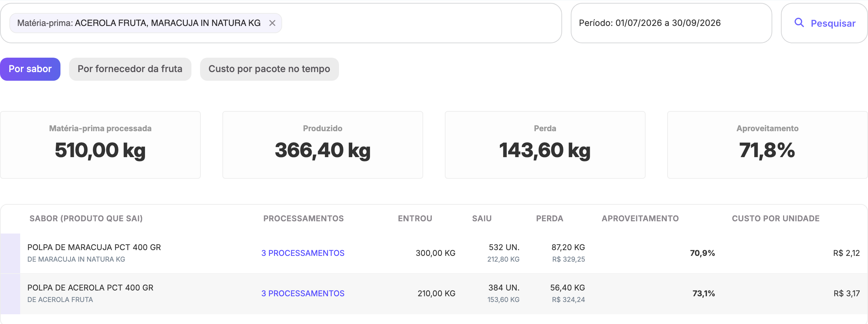Click the R$ 2,12 unit cost
Viewport: 868px width, 324px height.
846,253
